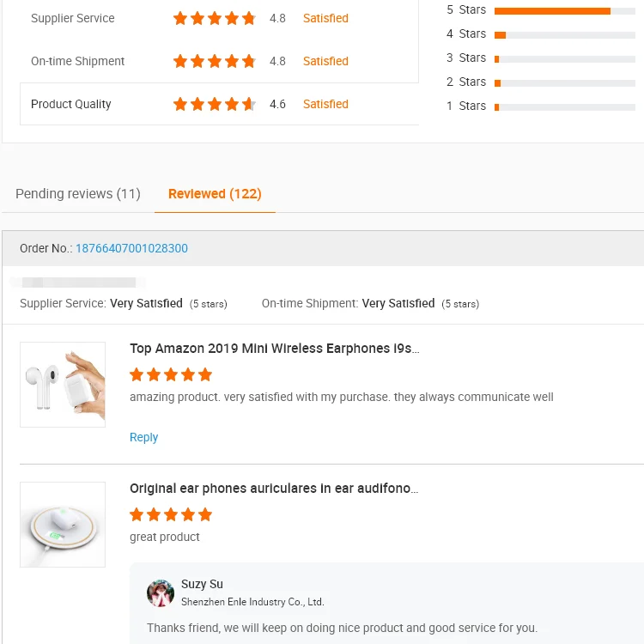Open Top Amazon 2019 Mini Wireless Earphones listing
The image size is (644, 644).
[274, 348]
